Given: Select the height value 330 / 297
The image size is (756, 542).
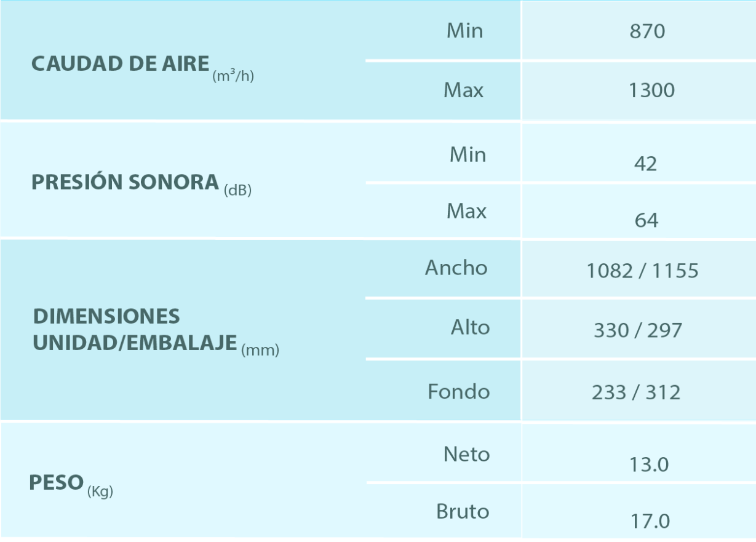Looking at the screenshot, I should (638, 331).
